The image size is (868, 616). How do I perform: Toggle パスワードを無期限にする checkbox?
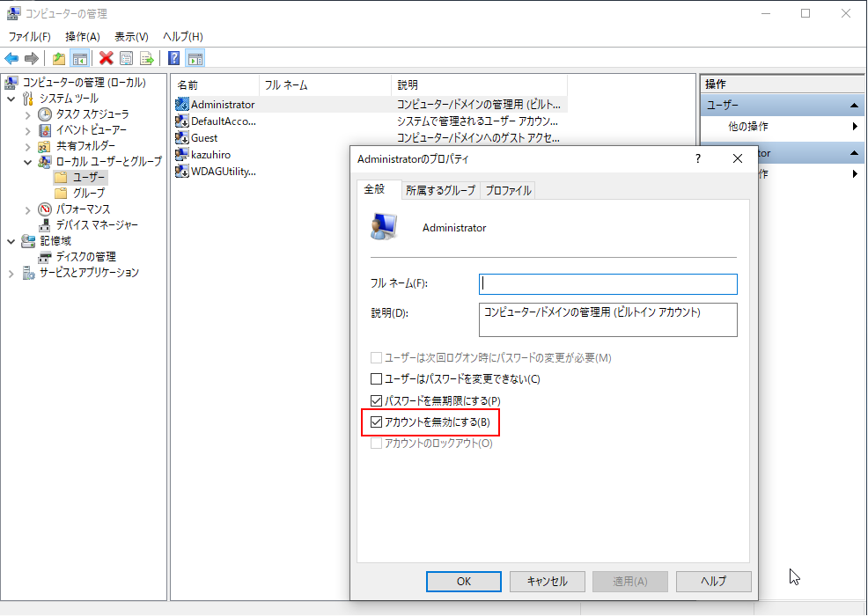coord(377,401)
